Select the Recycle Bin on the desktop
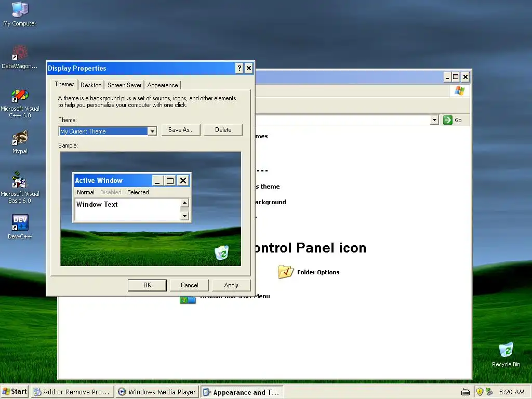Screen dimensions: 532x399 point(506,354)
